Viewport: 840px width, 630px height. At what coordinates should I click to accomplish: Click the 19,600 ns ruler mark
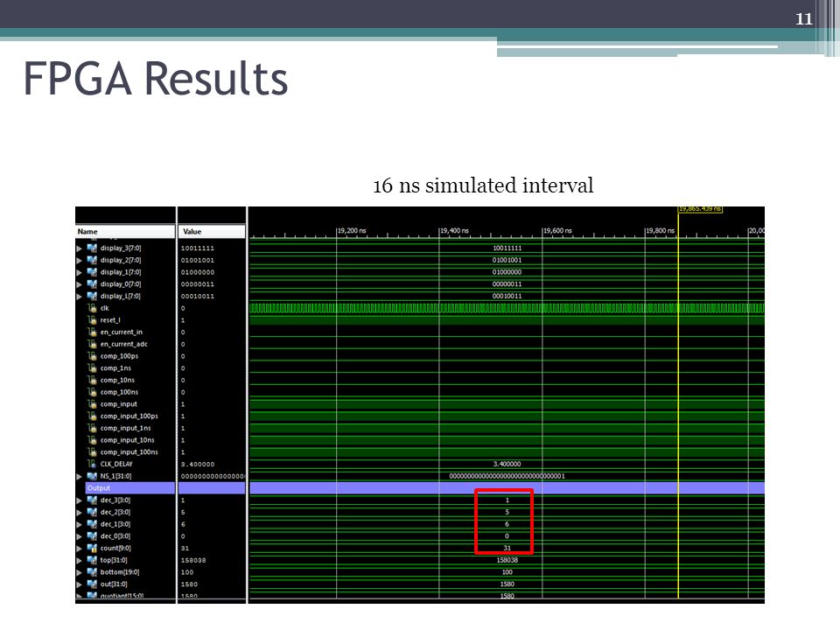[x=557, y=231]
